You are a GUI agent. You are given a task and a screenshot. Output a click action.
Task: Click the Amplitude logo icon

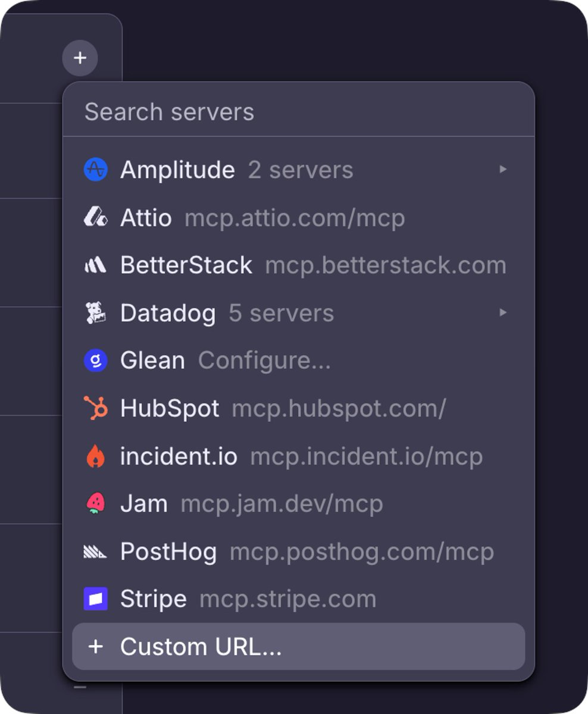[x=95, y=170]
